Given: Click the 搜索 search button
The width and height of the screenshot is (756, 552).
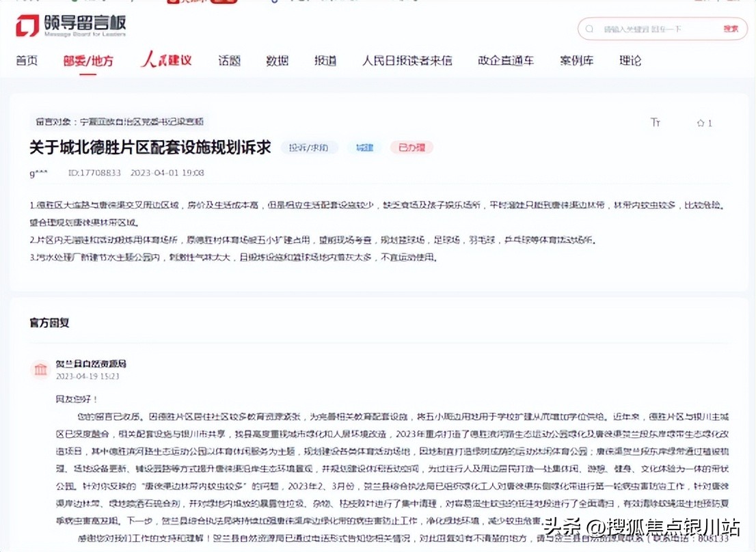Looking at the screenshot, I should (730, 29).
